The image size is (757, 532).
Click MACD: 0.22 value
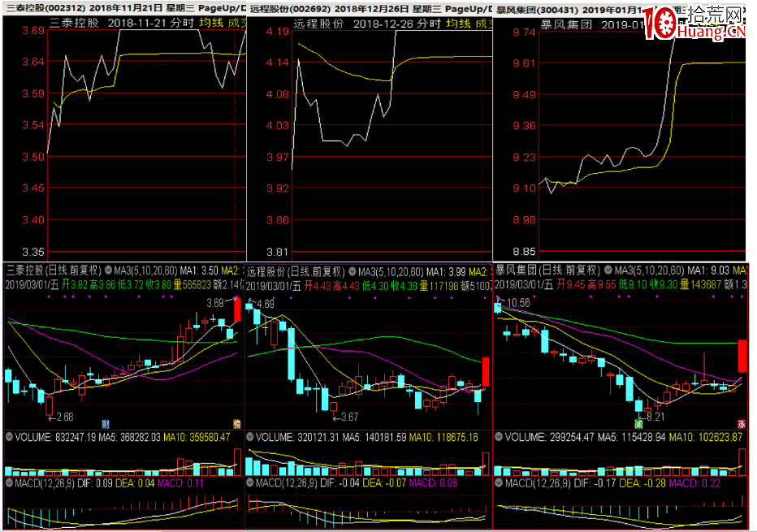click(694, 483)
